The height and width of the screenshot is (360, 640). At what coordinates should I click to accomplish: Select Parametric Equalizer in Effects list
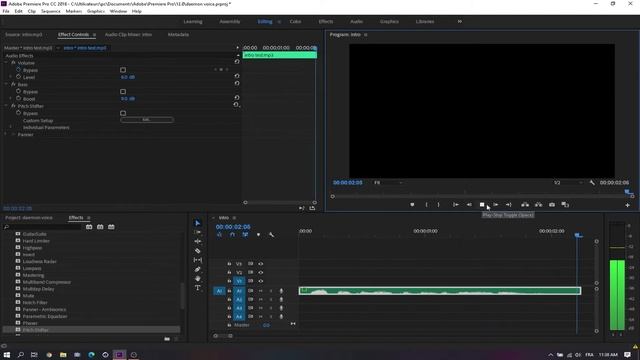45,316
